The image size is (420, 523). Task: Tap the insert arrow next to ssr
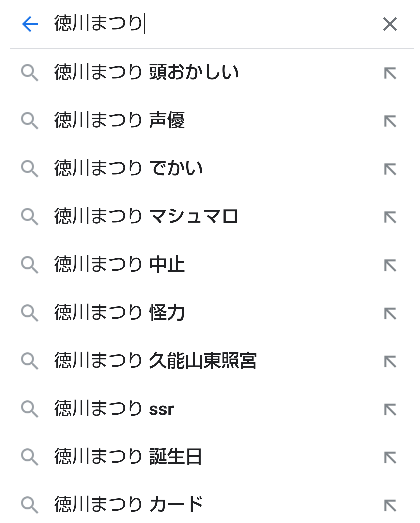click(x=390, y=409)
